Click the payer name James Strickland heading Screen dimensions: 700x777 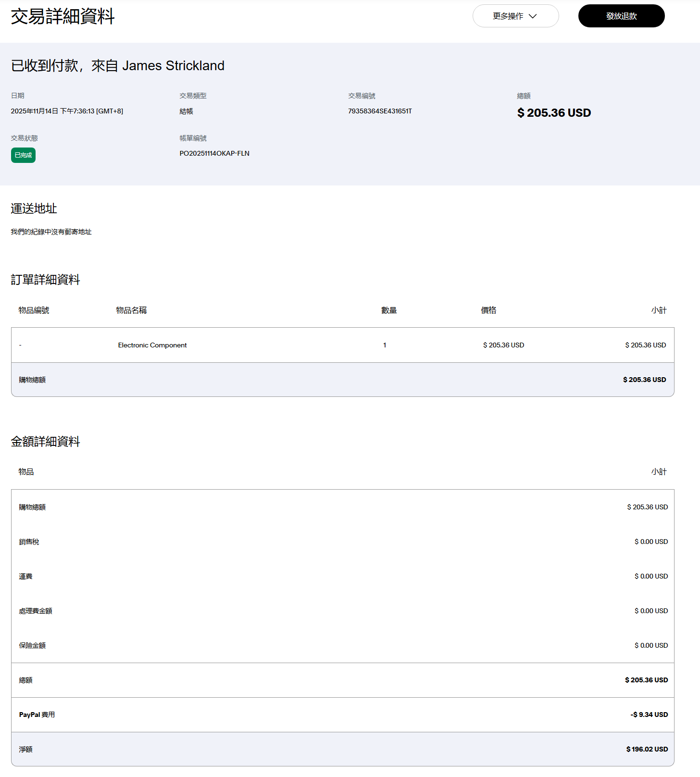point(173,66)
